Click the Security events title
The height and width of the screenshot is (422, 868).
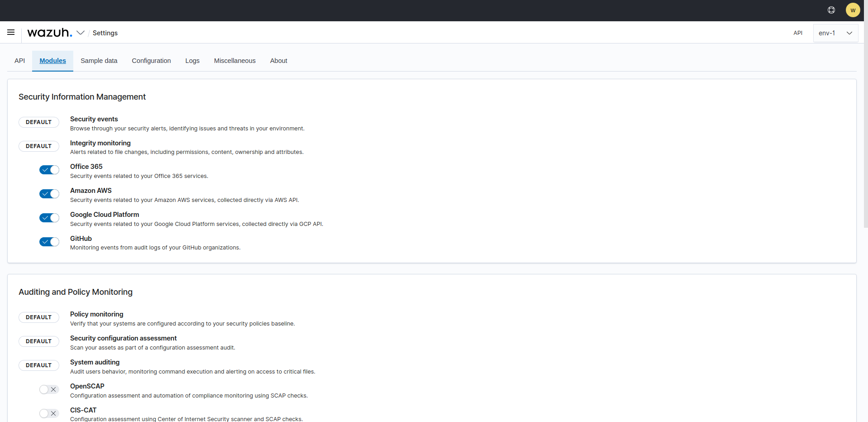coord(94,119)
